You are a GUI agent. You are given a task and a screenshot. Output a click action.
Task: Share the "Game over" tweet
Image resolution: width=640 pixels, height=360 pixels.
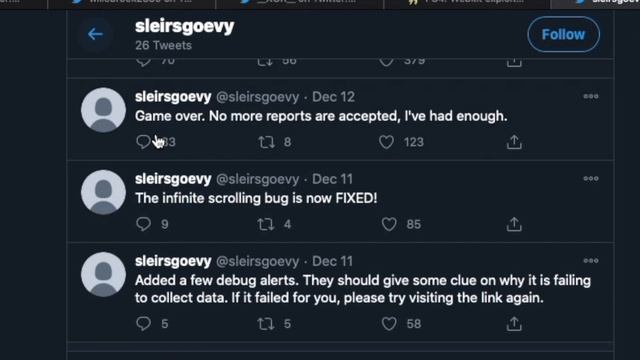[x=514, y=142]
